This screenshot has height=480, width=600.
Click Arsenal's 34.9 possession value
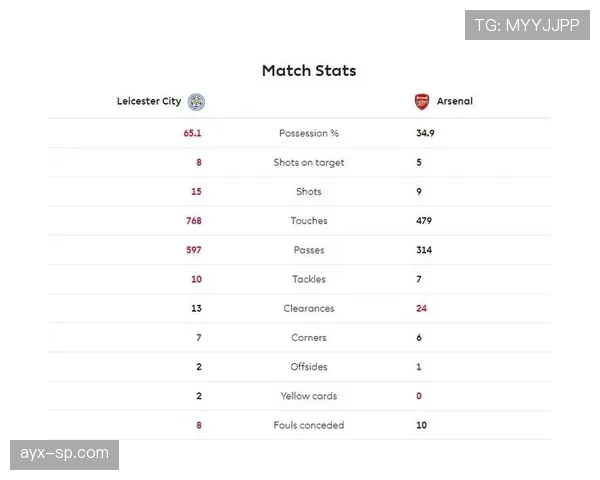tap(425, 133)
